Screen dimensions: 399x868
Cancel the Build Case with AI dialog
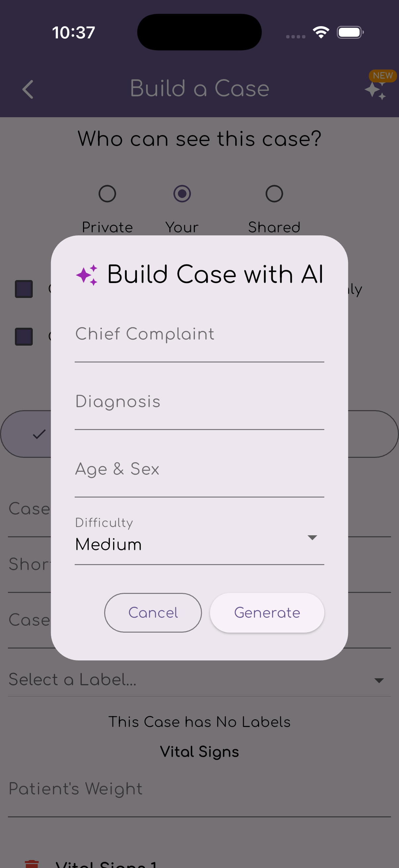[153, 613]
